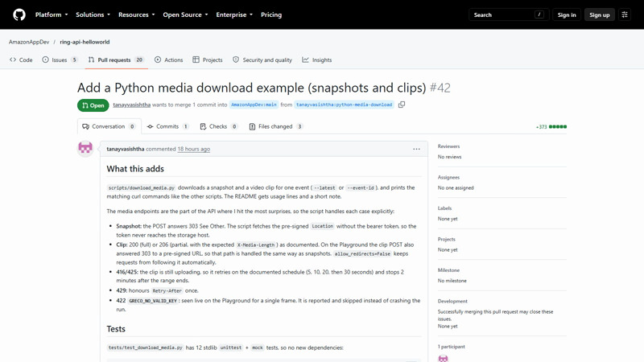Image resolution: width=644 pixels, height=362 pixels.
Task: Click the participant avatar in sidebar
Action: [x=444, y=358]
